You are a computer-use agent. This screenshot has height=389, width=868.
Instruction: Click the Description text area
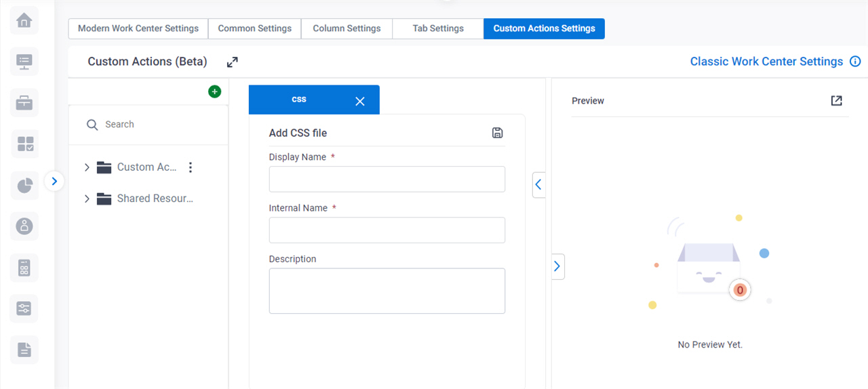pos(387,291)
